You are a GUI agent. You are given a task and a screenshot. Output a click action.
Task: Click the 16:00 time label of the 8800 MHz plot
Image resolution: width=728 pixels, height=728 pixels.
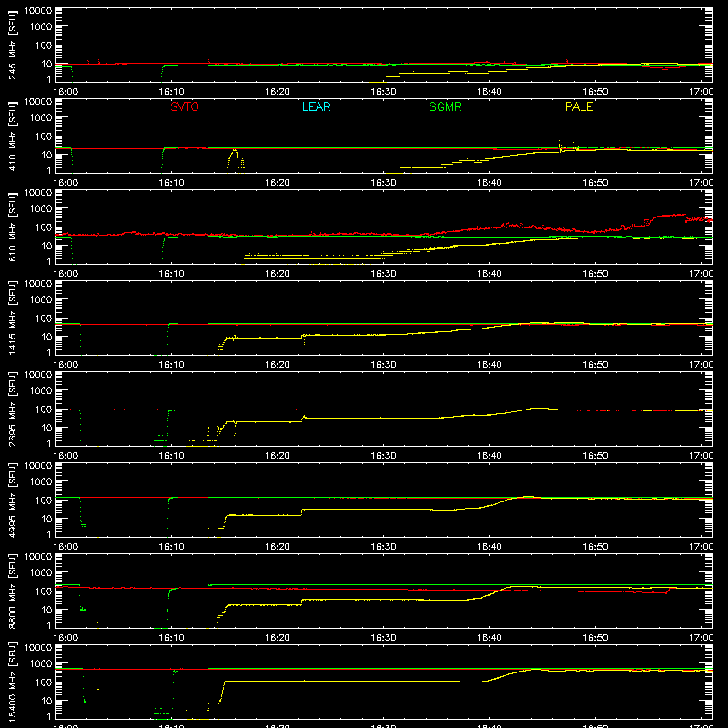coord(66,638)
